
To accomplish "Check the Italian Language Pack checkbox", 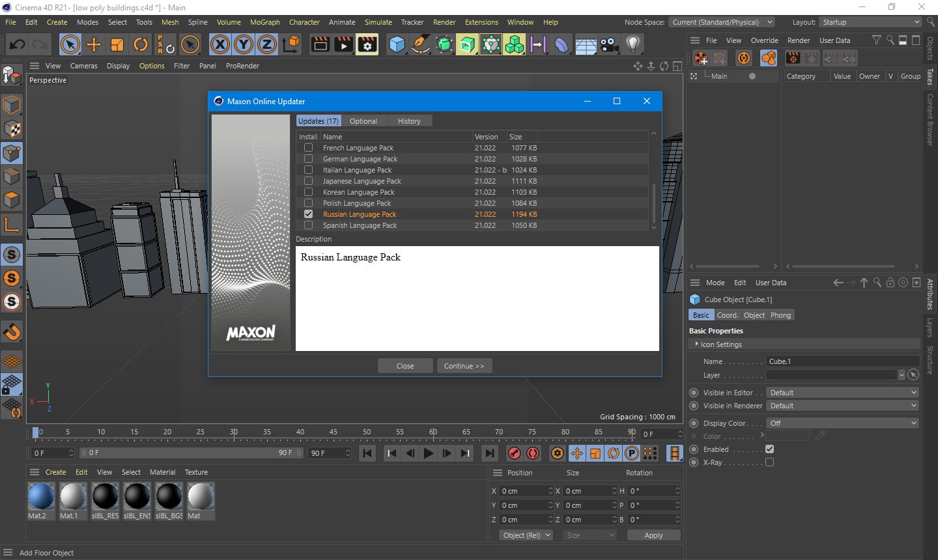I will 308,170.
